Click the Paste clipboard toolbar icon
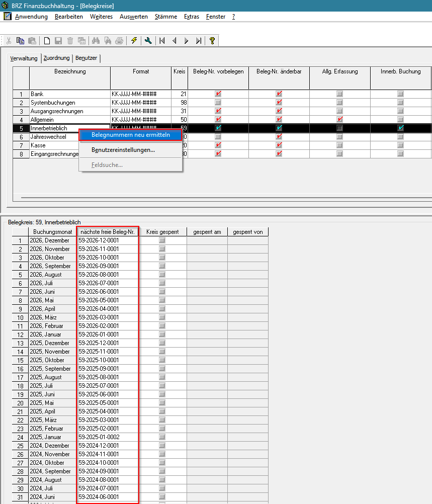The height and width of the screenshot is (504, 432). coord(32,41)
